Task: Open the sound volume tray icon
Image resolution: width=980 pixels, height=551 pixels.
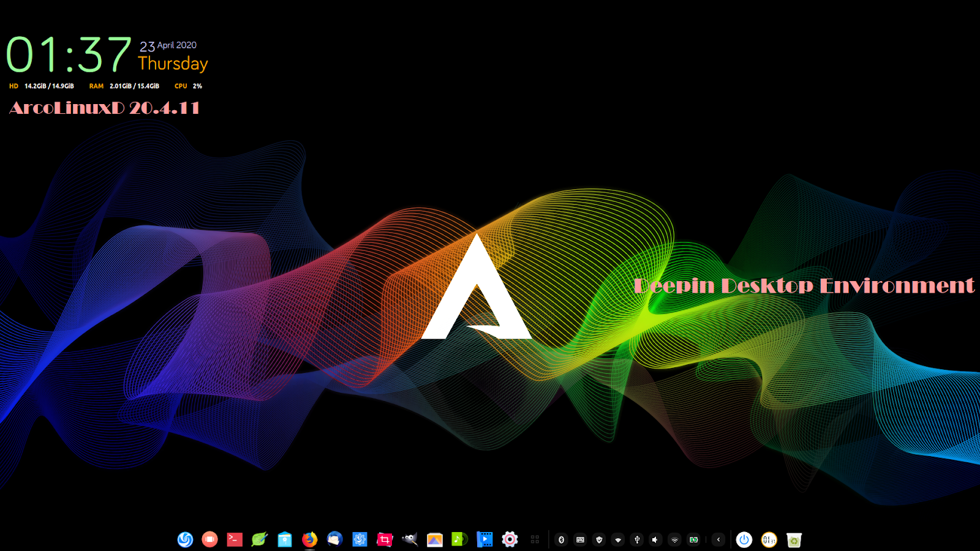Action: [655, 539]
